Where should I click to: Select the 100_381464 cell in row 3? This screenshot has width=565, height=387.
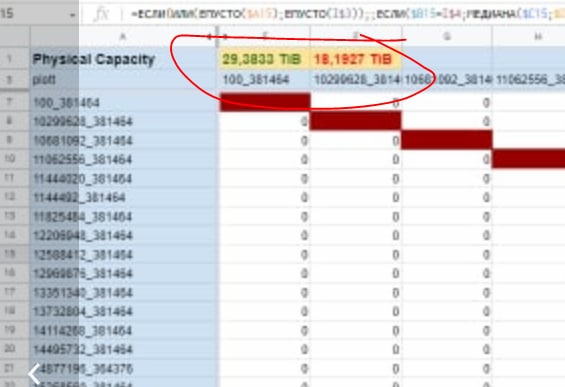(x=264, y=79)
